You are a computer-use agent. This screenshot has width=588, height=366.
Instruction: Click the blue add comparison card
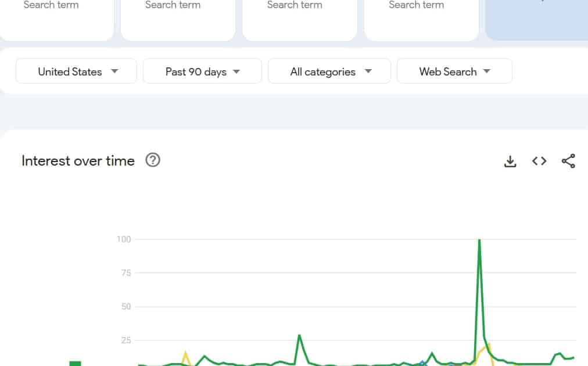click(x=537, y=19)
